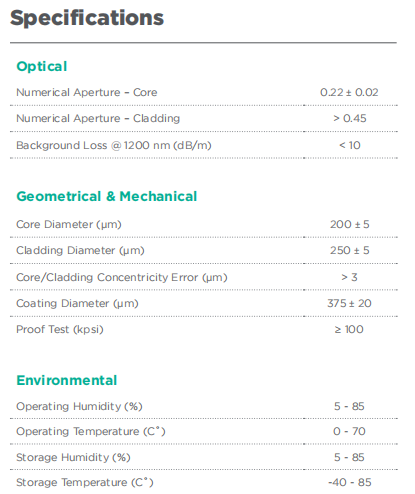Select the Cladding Diameter row label
Image resolution: width=415 pixels, height=494 pixels.
pos(80,250)
